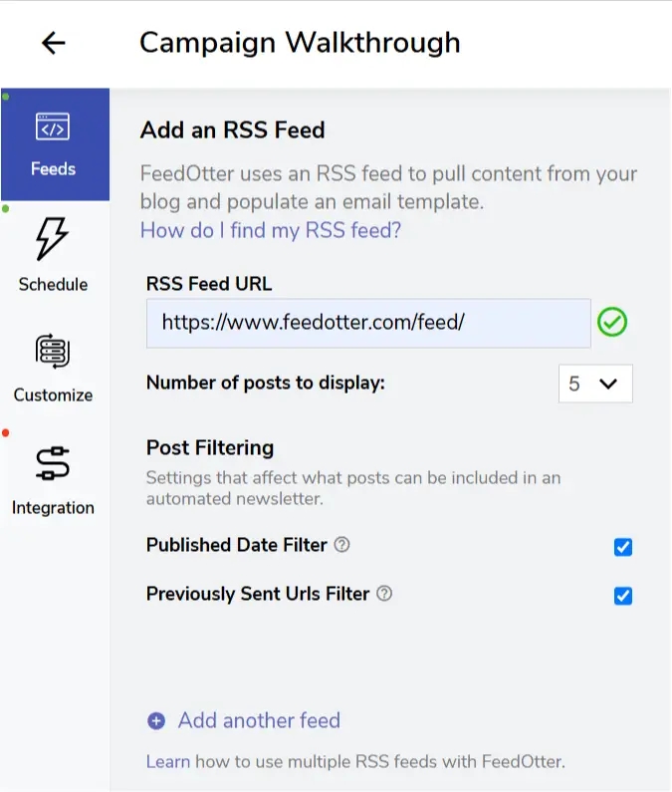Follow the Learn link about multiple feeds
Screen dimensions: 672x792
tap(167, 762)
